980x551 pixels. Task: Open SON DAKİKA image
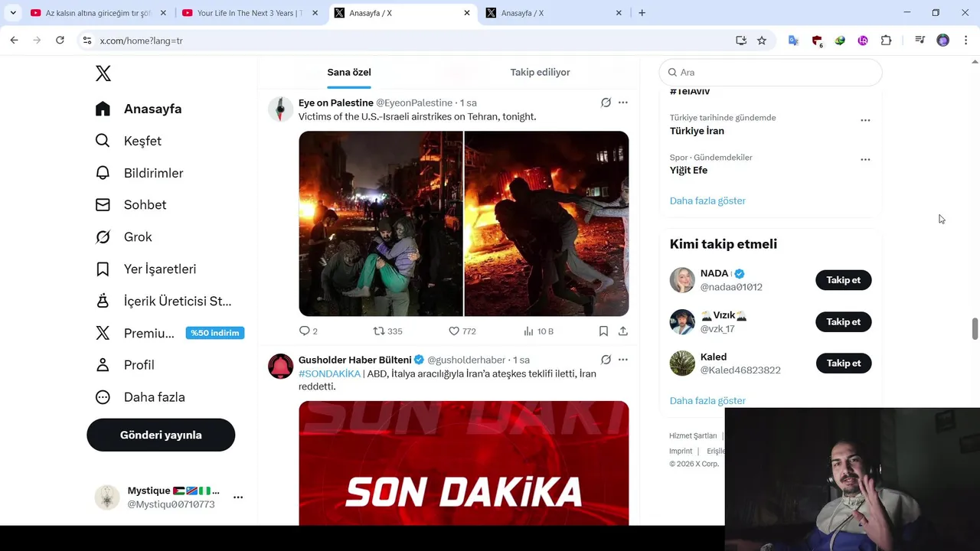click(464, 463)
